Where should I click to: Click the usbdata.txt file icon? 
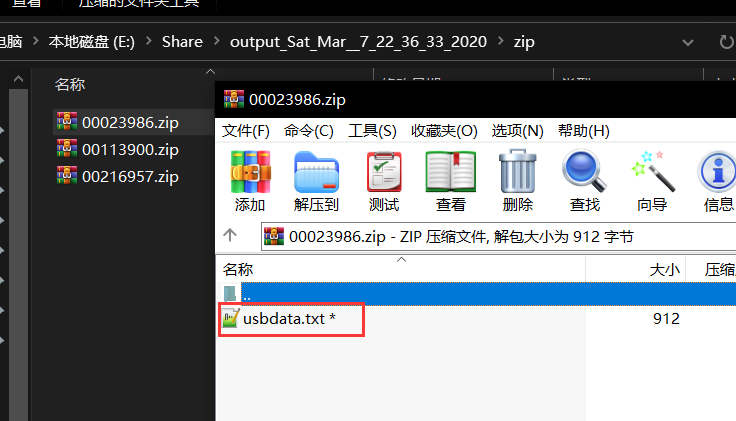(x=230, y=318)
